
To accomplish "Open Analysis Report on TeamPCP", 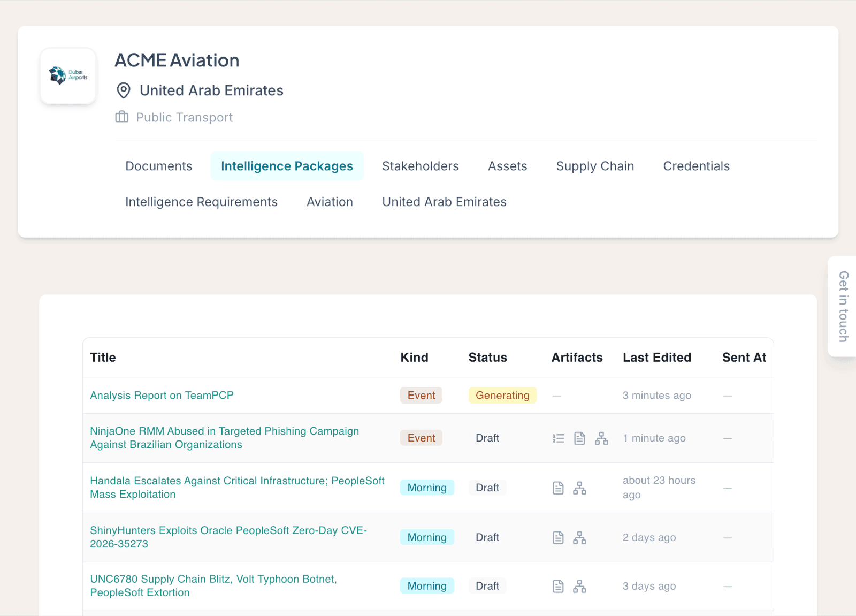I will coord(162,395).
